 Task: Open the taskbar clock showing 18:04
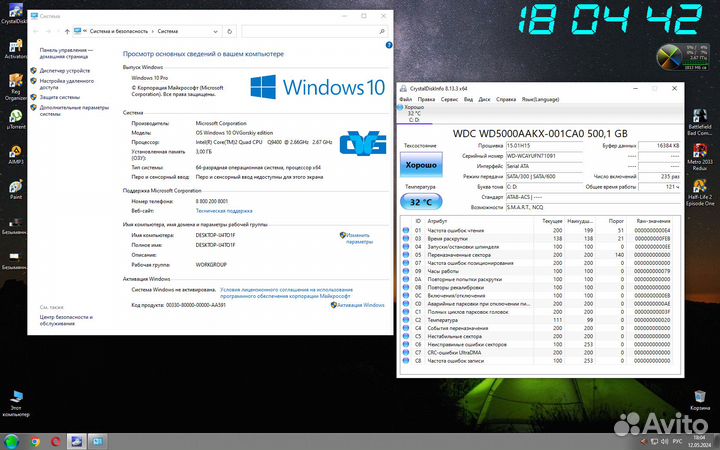pos(699,442)
